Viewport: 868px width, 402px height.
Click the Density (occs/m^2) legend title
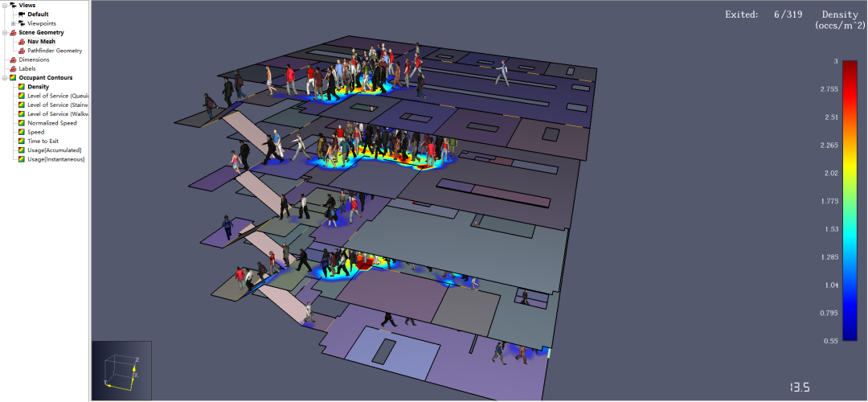point(839,20)
